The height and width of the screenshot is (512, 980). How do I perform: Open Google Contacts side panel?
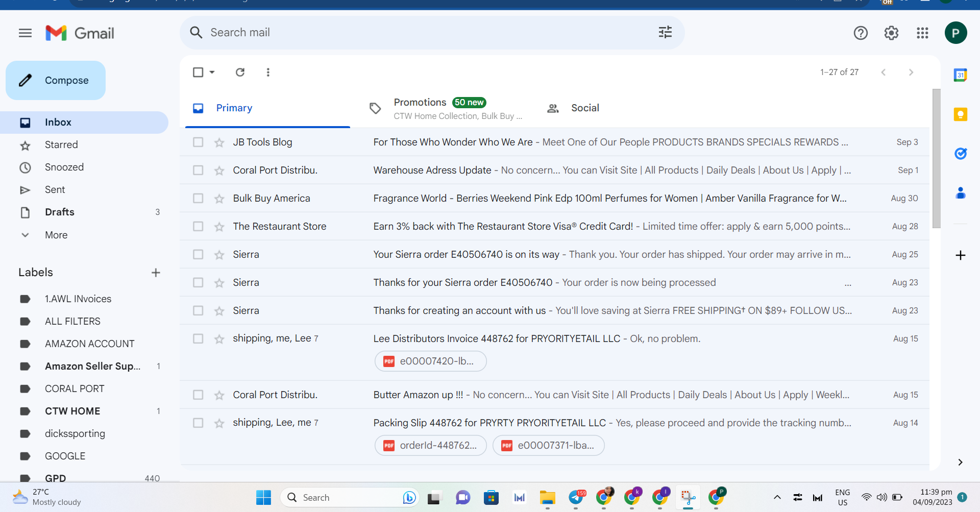click(x=960, y=193)
